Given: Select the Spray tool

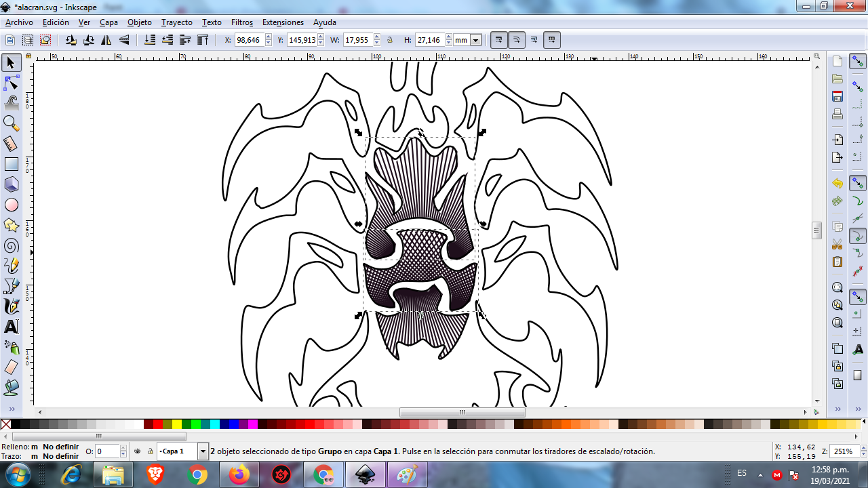Looking at the screenshot, I should (x=11, y=347).
